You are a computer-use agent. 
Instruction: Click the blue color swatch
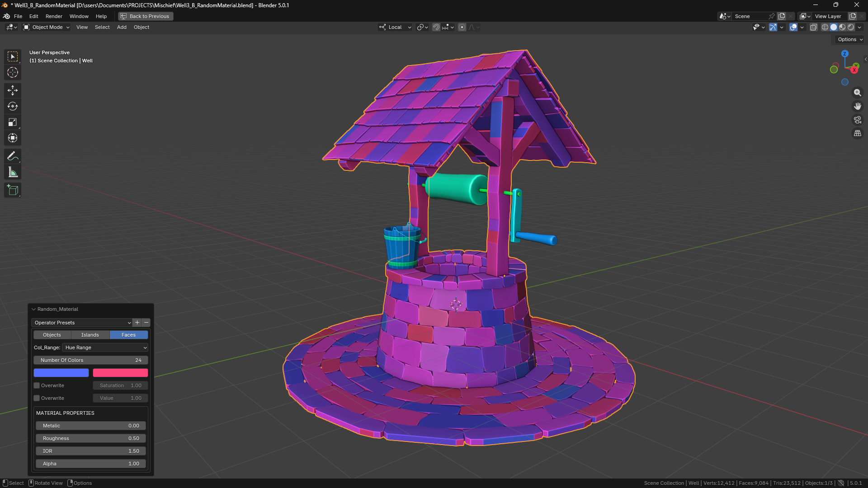click(61, 373)
